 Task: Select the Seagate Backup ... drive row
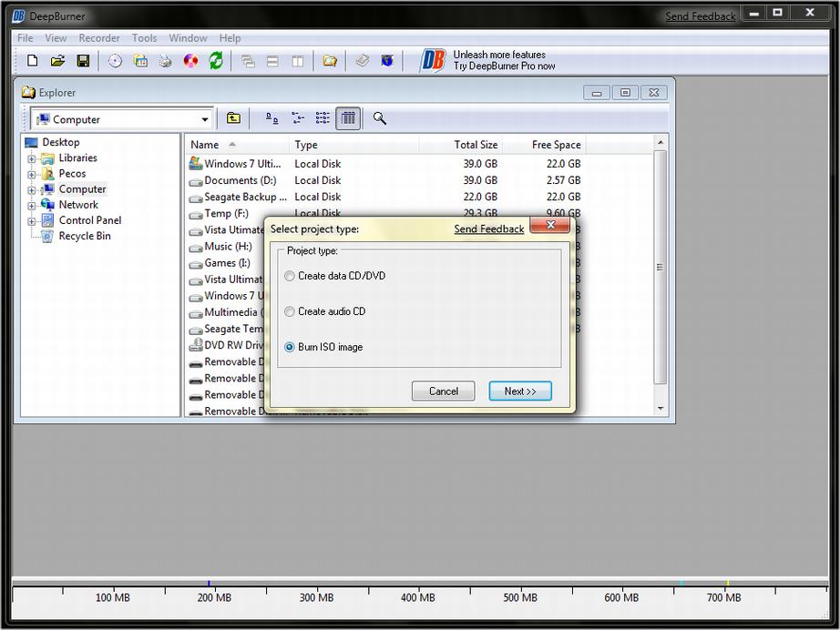(385, 197)
